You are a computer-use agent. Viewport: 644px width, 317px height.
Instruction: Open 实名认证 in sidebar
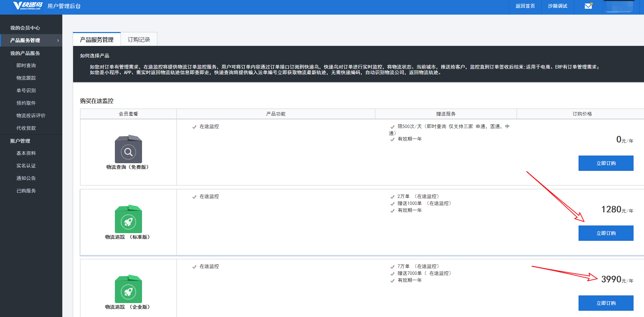[26, 166]
